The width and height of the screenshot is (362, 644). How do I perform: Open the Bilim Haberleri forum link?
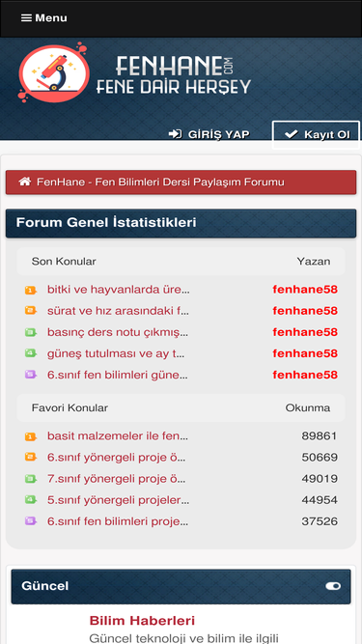[x=142, y=620]
